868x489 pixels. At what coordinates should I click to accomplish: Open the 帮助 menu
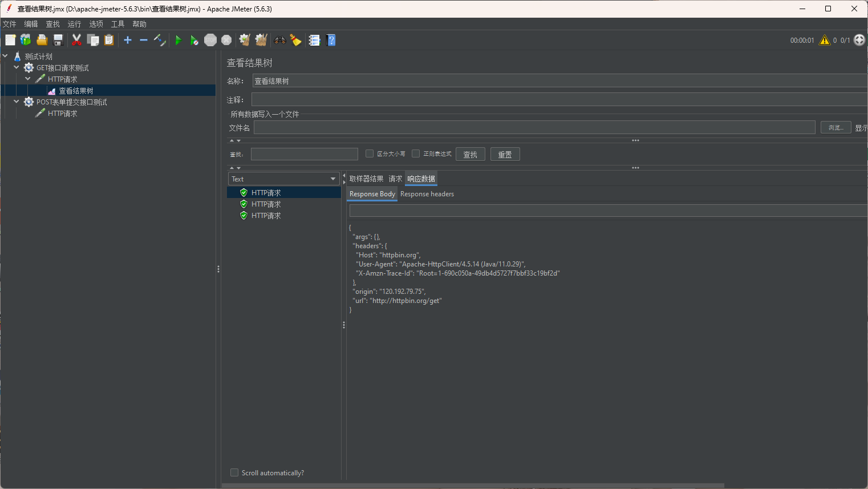(x=139, y=24)
